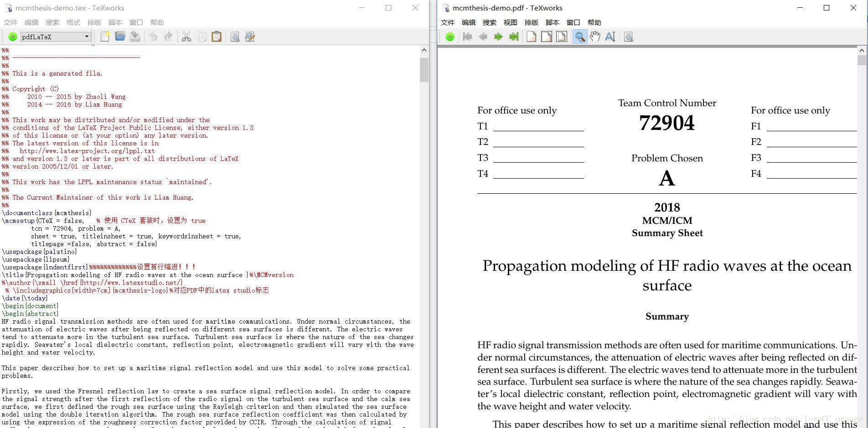Click the \usepackage{lipsum} line
868x428 pixels.
(36, 259)
